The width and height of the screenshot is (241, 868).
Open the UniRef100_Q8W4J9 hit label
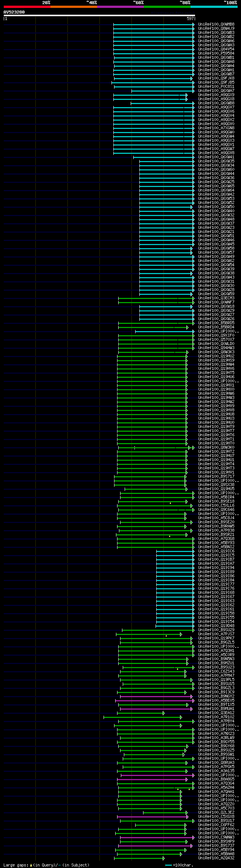pyautogui.click(x=216, y=29)
